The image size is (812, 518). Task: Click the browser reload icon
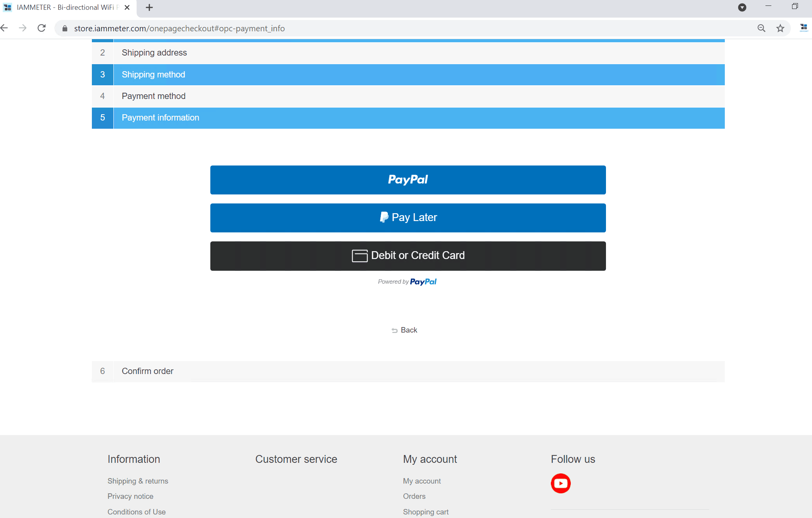tap(41, 28)
